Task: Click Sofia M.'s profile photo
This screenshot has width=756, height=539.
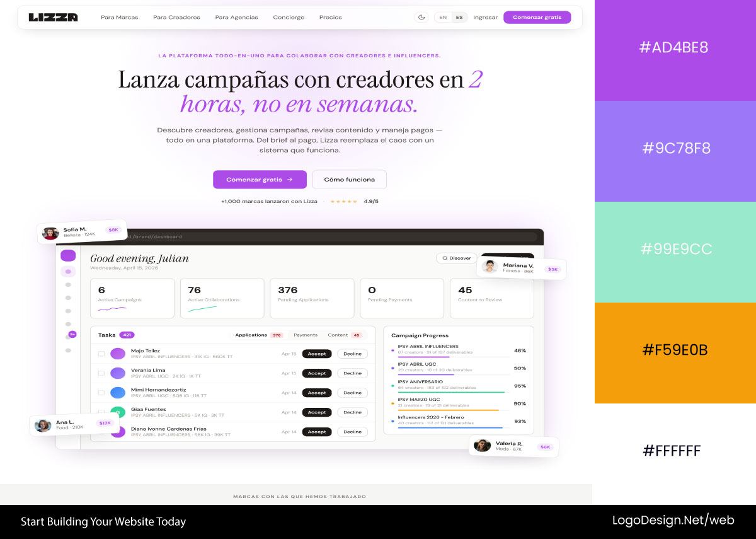Action: [x=50, y=233]
